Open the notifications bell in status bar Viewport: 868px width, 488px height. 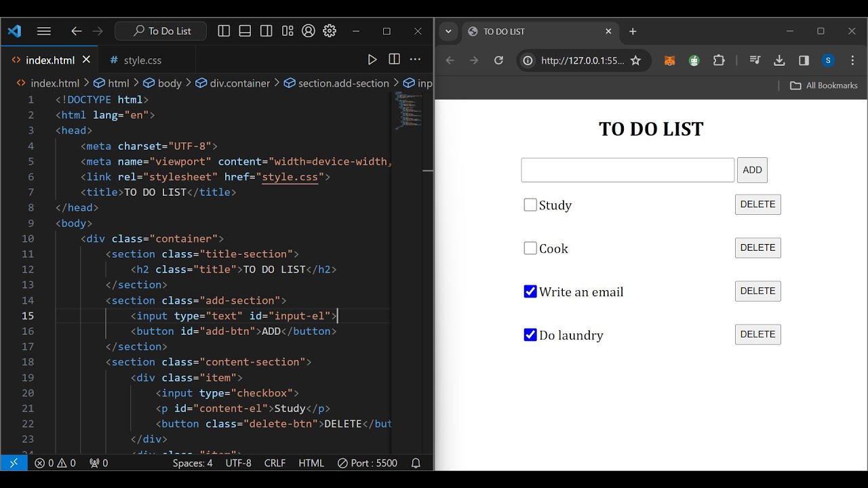[x=416, y=464]
